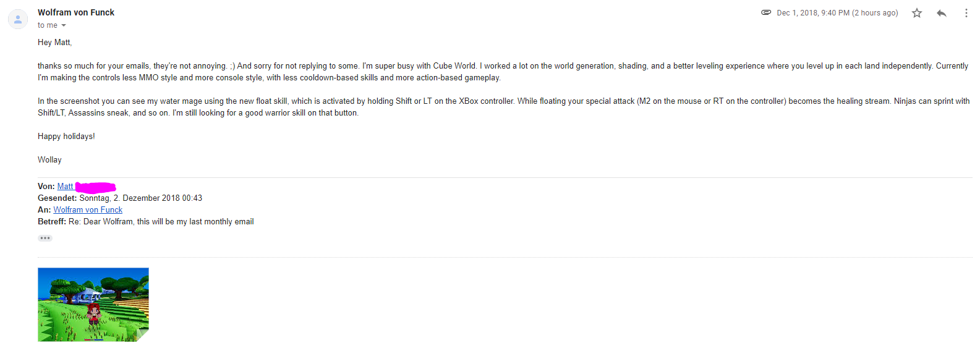Show trimmed content via ellipsis button

click(45, 238)
